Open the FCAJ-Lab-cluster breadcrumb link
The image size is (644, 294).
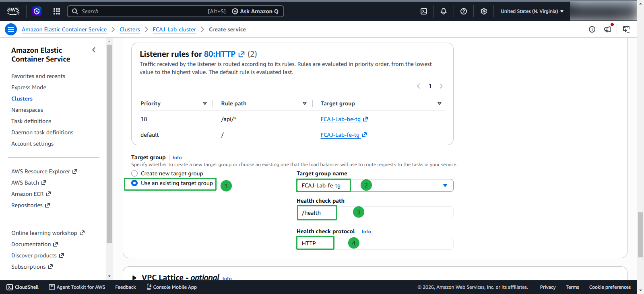[174, 29]
